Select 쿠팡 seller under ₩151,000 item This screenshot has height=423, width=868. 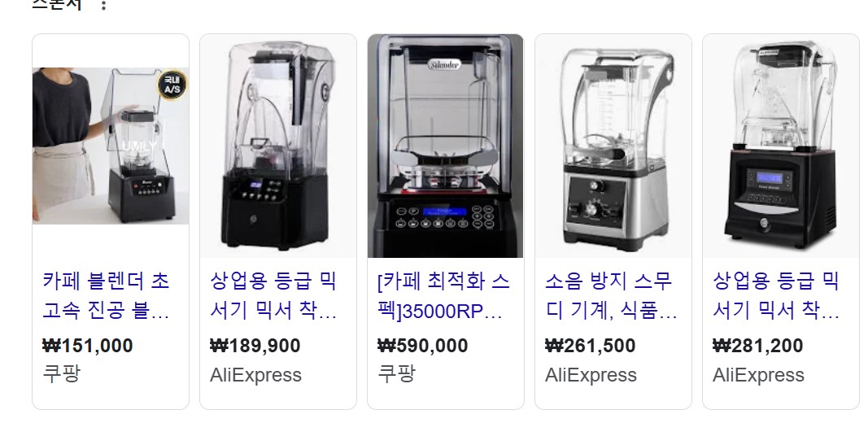click(62, 374)
